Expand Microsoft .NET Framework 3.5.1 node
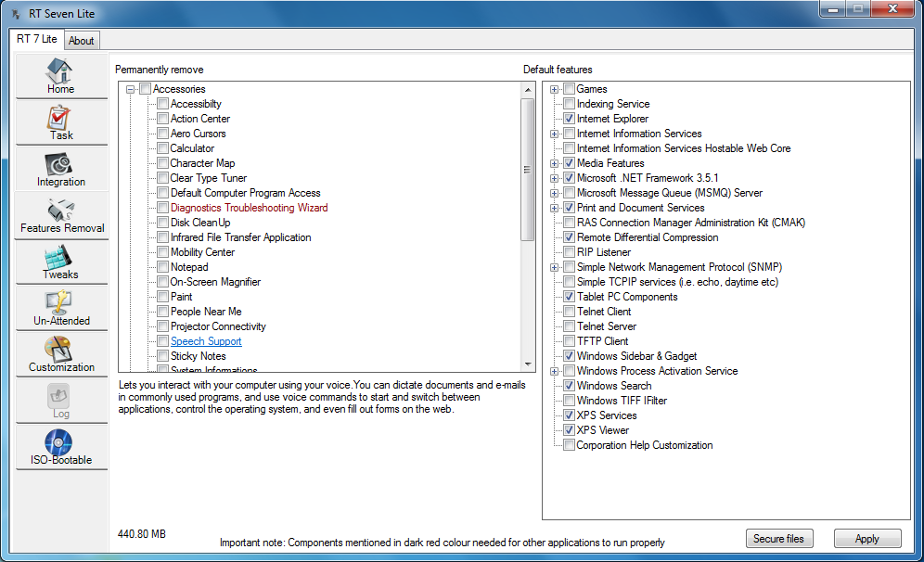924x562 pixels. 554,178
